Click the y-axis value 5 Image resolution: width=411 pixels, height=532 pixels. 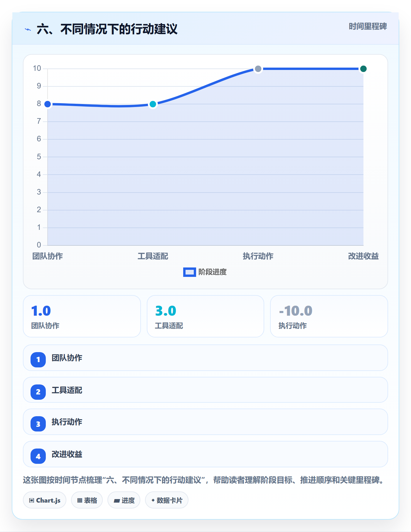click(x=39, y=157)
